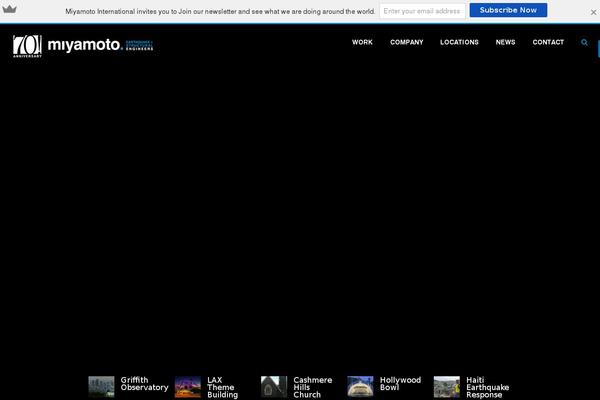
Task: Click the Miyamoto 70 anniversary logo
Action: click(x=27, y=46)
